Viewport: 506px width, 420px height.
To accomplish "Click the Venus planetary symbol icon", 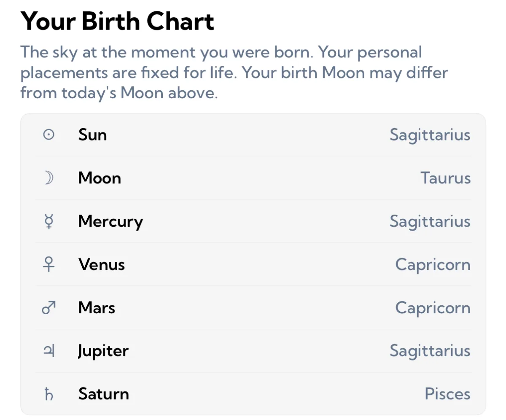I will click(49, 265).
